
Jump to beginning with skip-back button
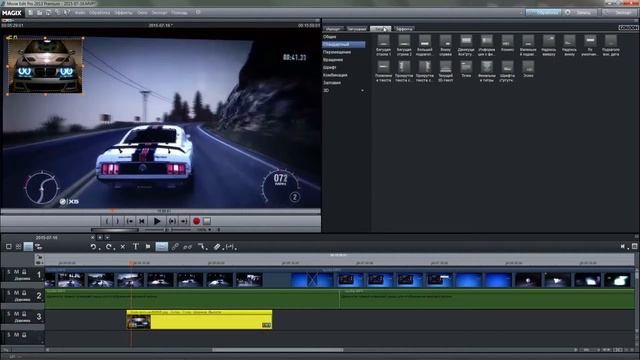(142, 221)
